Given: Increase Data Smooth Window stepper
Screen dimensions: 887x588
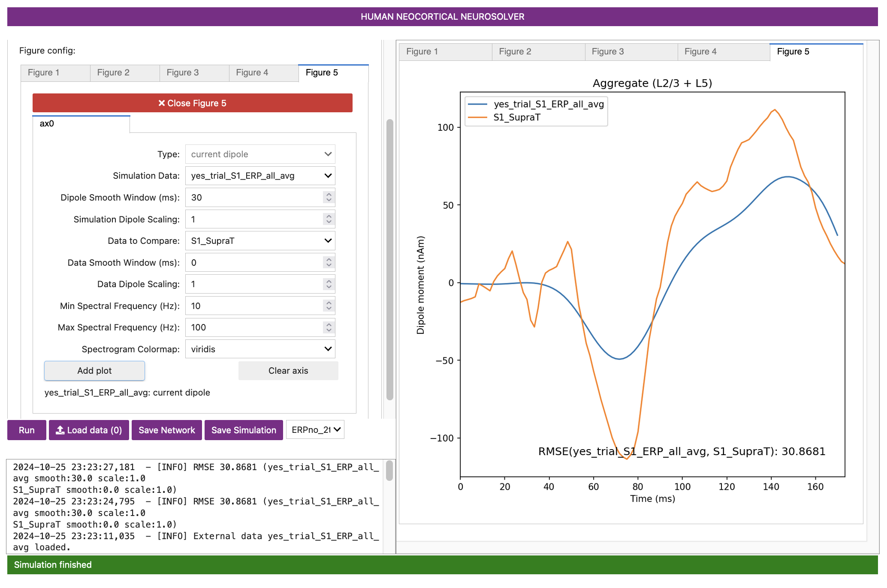Looking at the screenshot, I should click(x=329, y=260).
